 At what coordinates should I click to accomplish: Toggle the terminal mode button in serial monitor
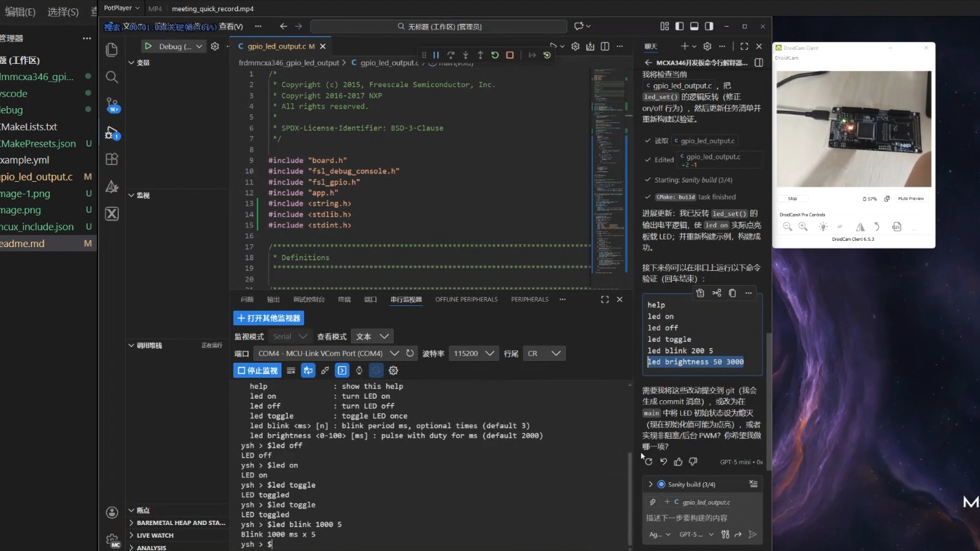pyautogui.click(x=342, y=371)
